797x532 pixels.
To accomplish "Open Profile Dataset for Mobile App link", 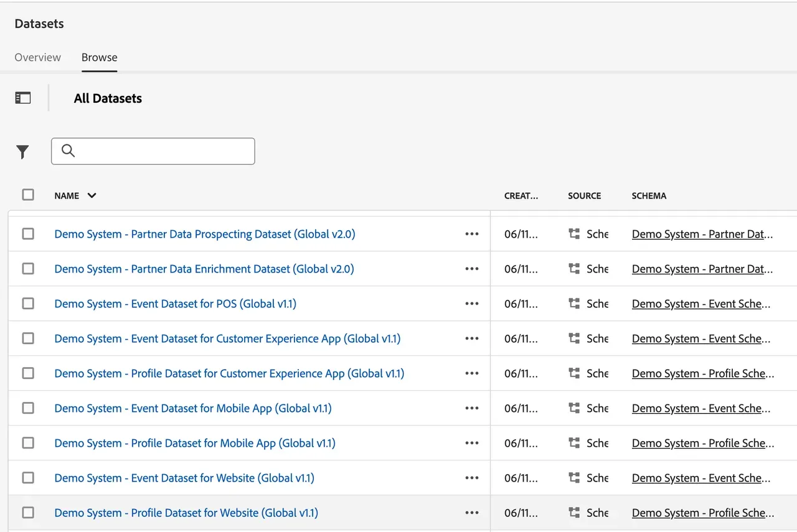I will click(195, 443).
